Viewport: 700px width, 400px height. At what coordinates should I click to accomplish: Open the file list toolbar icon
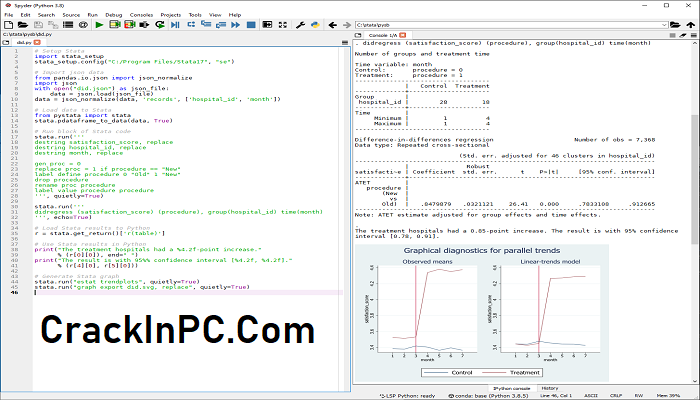[68, 25]
